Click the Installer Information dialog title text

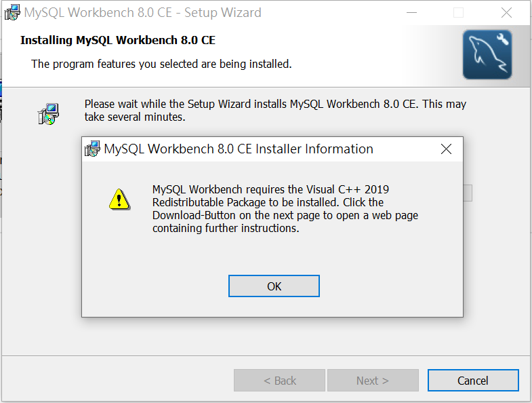coord(239,149)
